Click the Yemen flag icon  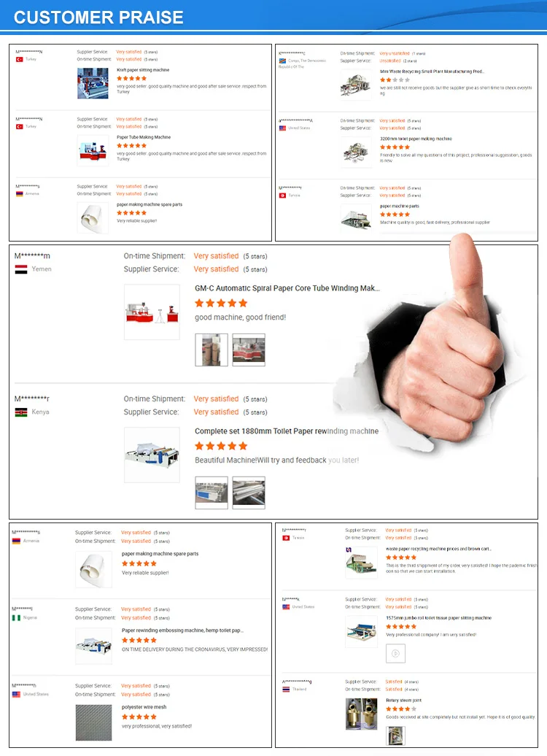tap(20, 269)
